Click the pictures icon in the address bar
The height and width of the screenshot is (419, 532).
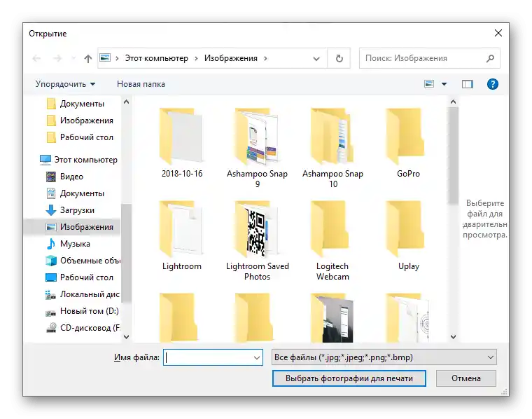coord(105,57)
